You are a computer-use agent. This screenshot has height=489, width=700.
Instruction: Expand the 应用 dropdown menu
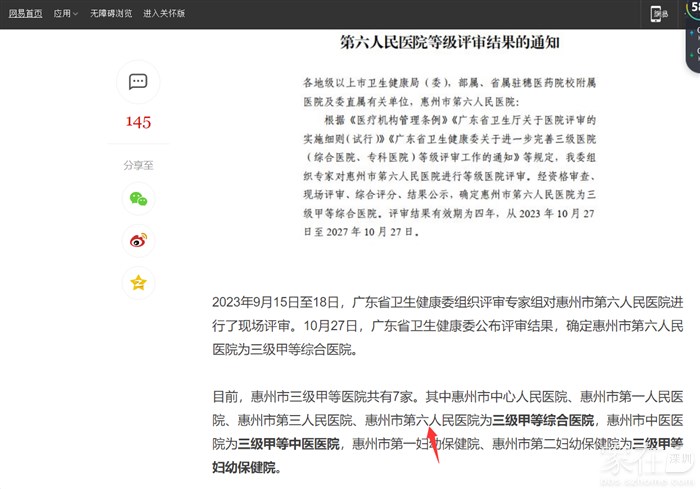pyautogui.click(x=65, y=14)
